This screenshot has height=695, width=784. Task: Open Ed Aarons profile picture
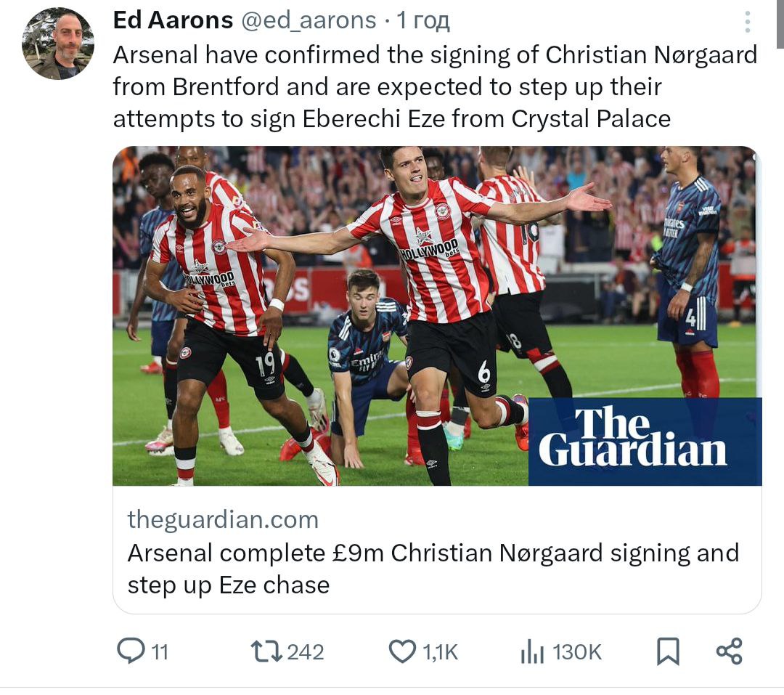click(58, 44)
